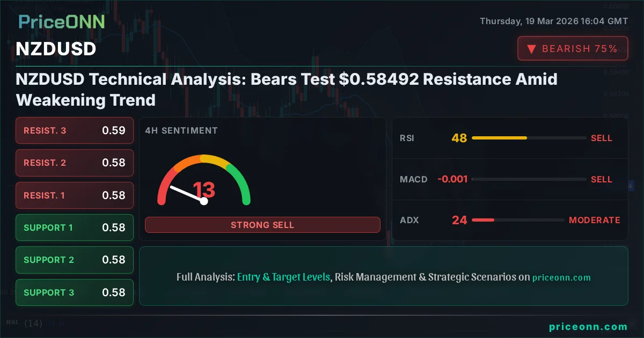Select the SUPPORT 1 level row

pos(75,227)
